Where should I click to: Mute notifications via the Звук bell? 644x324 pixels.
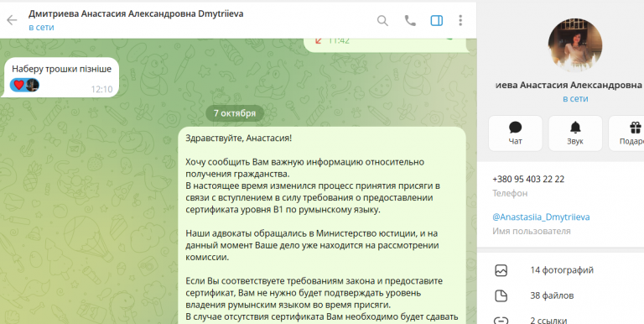[x=575, y=133]
